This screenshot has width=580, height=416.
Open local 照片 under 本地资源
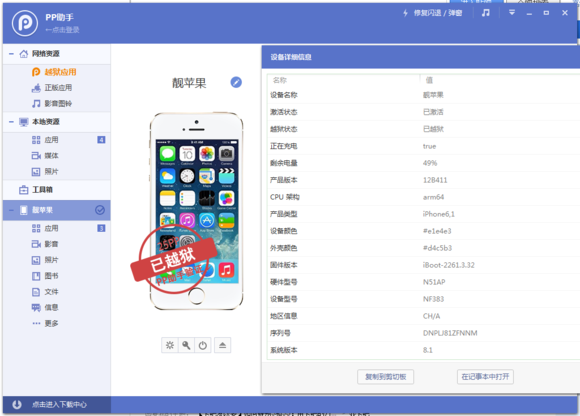[57, 172]
